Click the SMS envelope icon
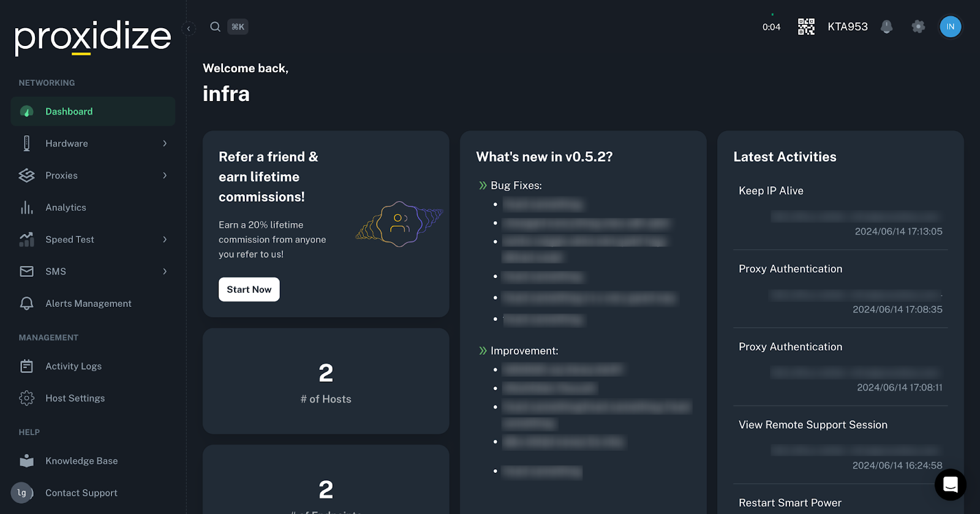This screenshot has width=980, height=514. pos(26,271)
